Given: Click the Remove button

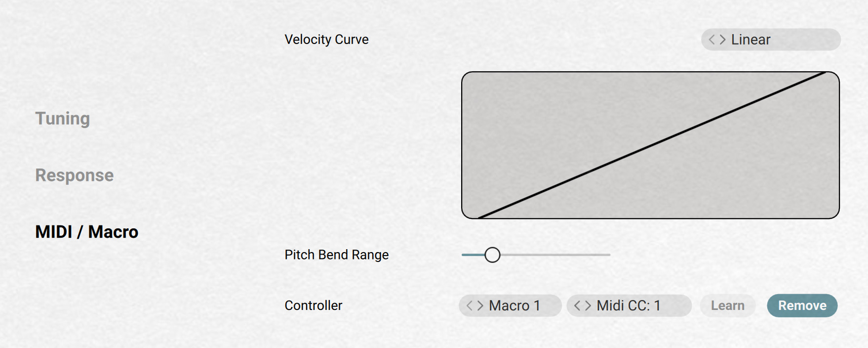Looking at the screenshot, I should pyautogui.click(x=802, y=305).
